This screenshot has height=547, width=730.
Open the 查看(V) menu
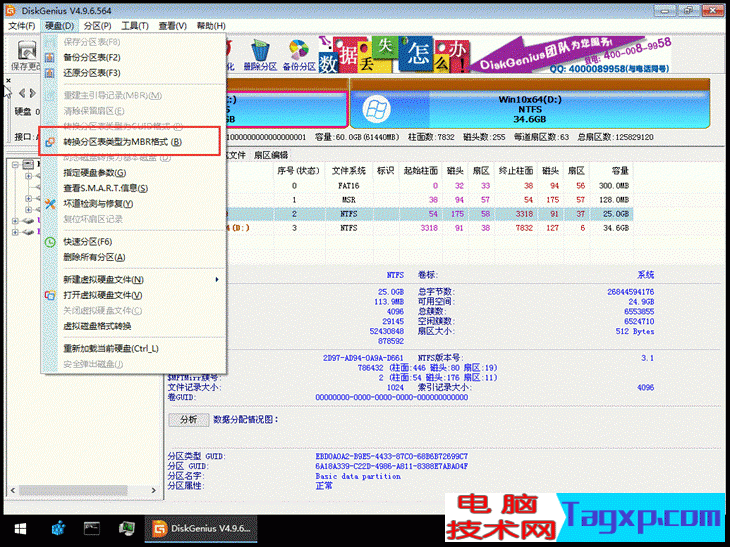tap(173, 26)
